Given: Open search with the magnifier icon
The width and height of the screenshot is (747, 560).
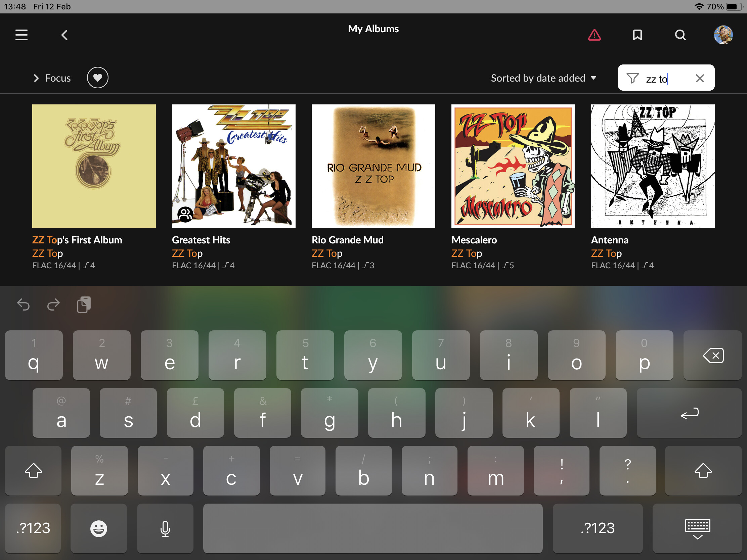Looking at the screenshot, I should click(680, 35).
